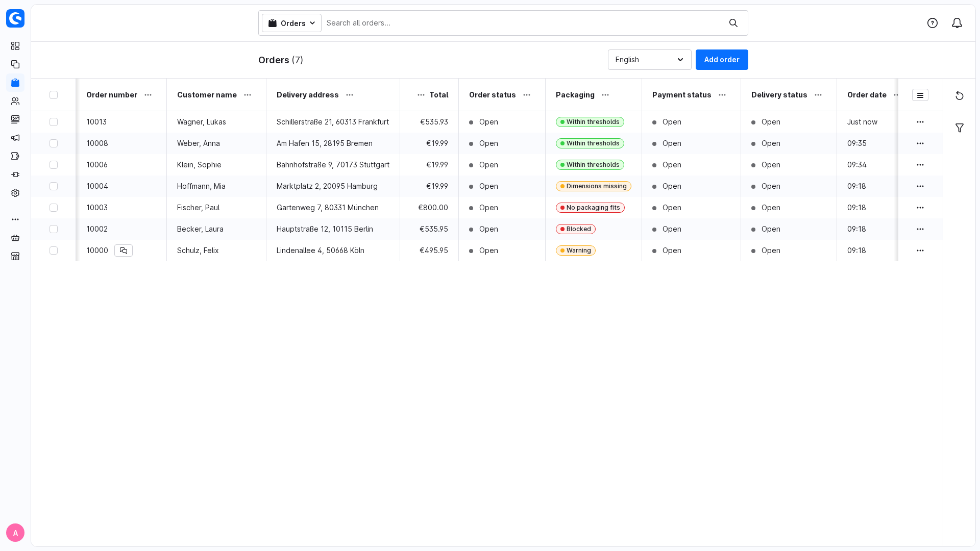
Task: Sort by Delivery address column header
Action: click(307, 95)
